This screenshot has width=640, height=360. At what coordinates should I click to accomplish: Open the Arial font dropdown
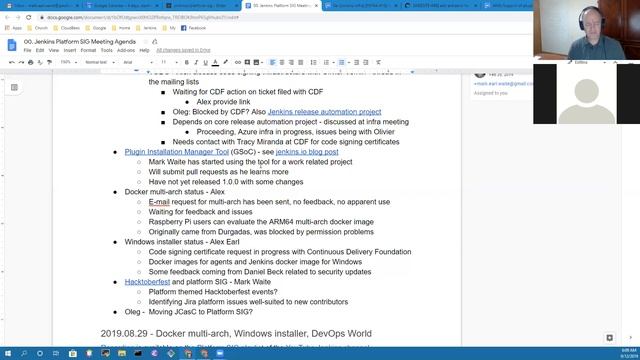coord(138,62)
